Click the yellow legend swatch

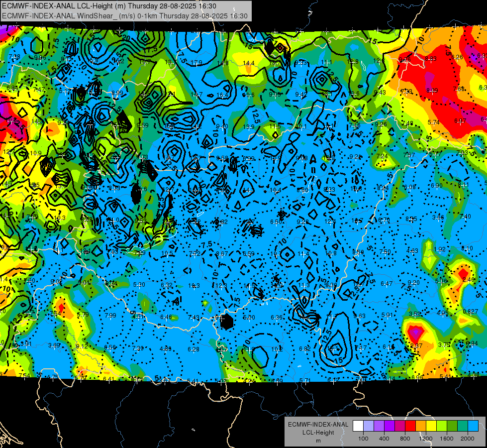[x=431, y=426]
